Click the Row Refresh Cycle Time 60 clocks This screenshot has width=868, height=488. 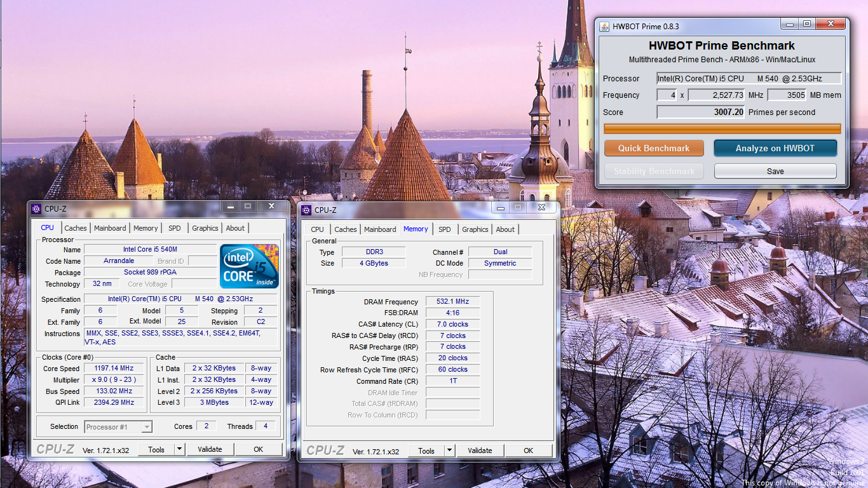452,370
